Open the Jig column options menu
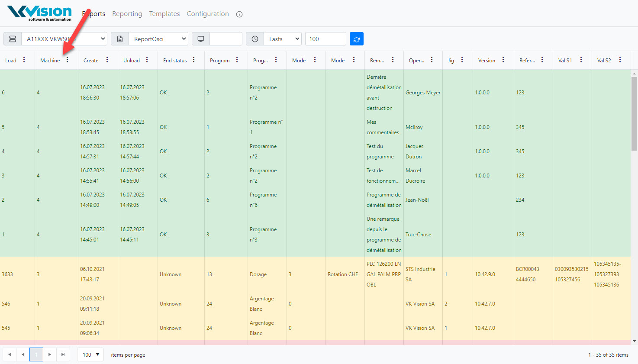This screenshot has height=364, width=638. coord(462,60)
